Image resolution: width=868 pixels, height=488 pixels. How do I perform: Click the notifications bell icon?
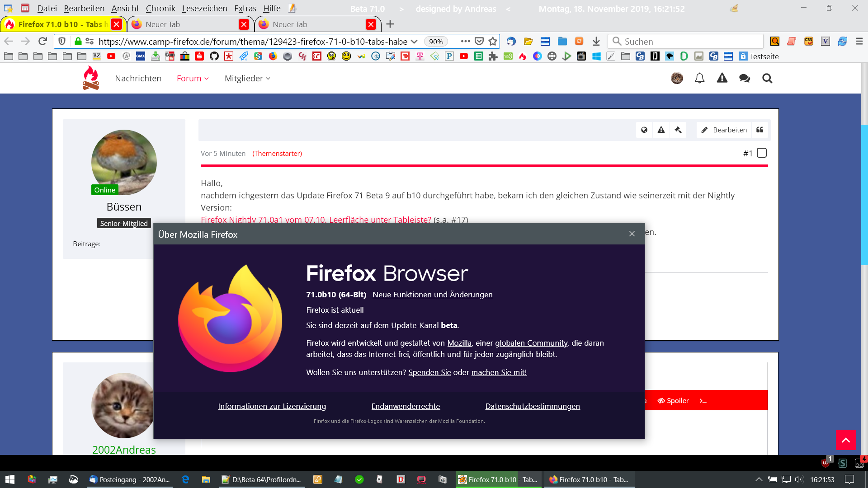click(x=699, y=78)
